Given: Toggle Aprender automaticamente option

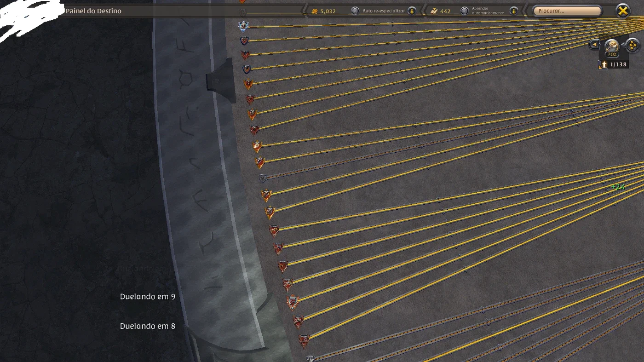Looking at the screenshot, I should click(465, 11).
